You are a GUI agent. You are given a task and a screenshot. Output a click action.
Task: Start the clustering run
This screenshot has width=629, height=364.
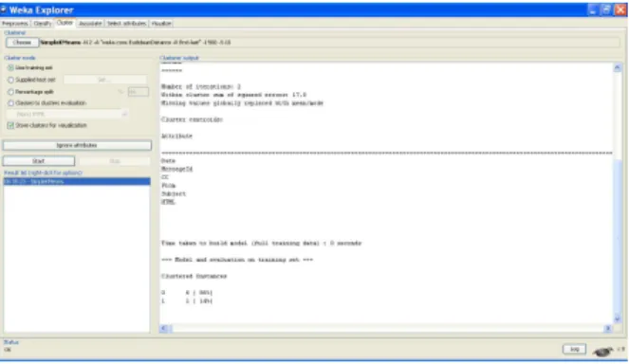click(39, 161)
